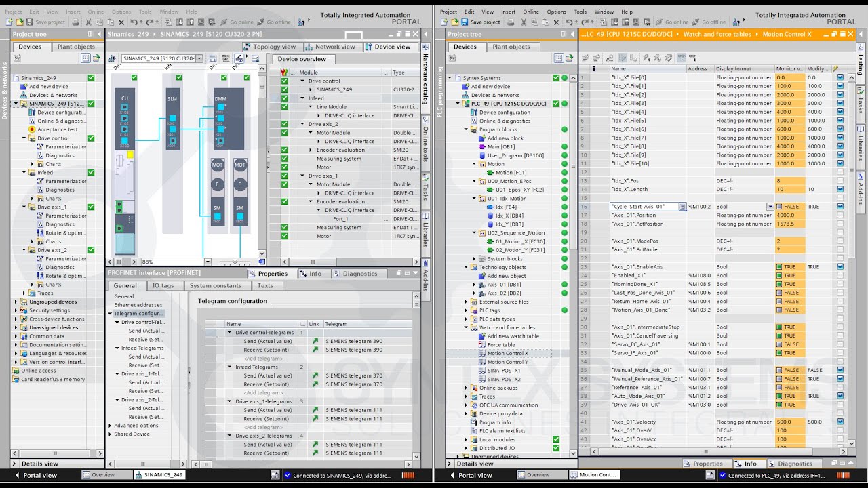
Task: Toggle modify checkbox for Idx_X.File[0] row
Action: [840, 77]
